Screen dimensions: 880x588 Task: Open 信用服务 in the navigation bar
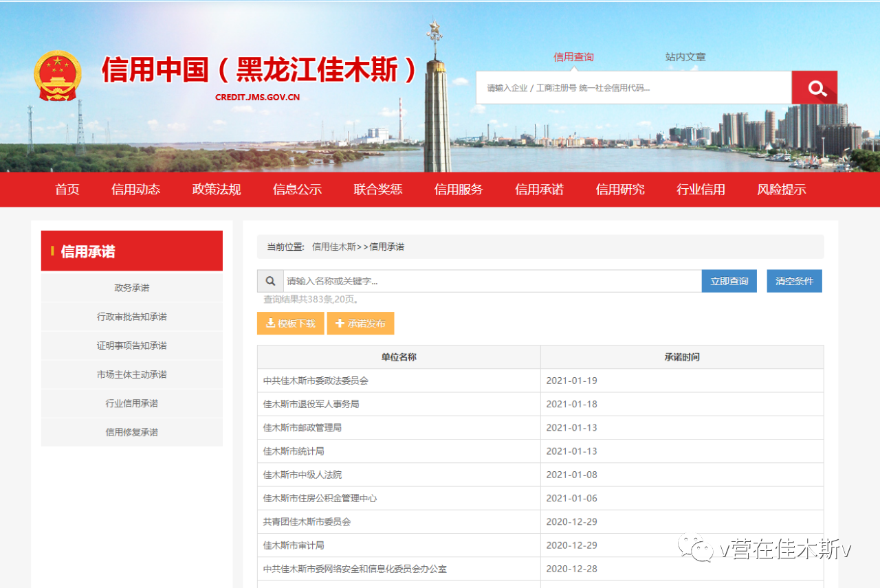[459, 190]
